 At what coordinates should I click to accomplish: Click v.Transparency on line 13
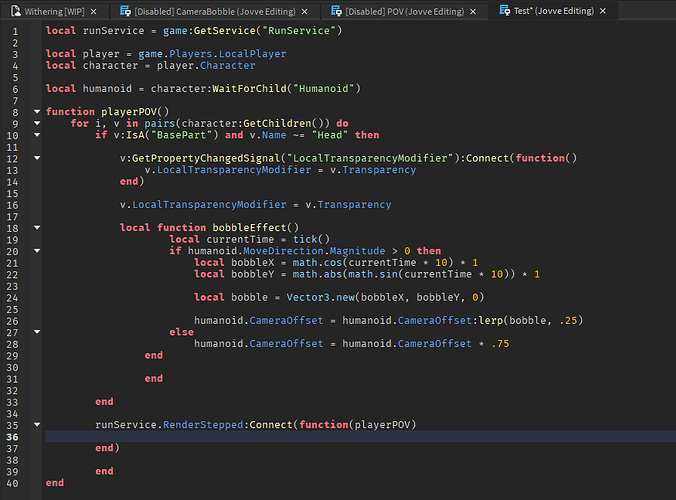click(373, 170)
